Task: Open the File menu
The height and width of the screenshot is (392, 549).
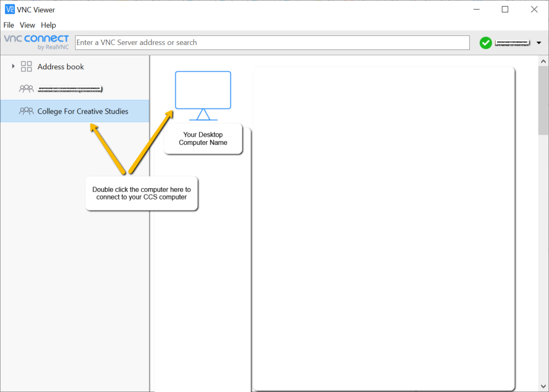Action: click(x=9, y=25)
